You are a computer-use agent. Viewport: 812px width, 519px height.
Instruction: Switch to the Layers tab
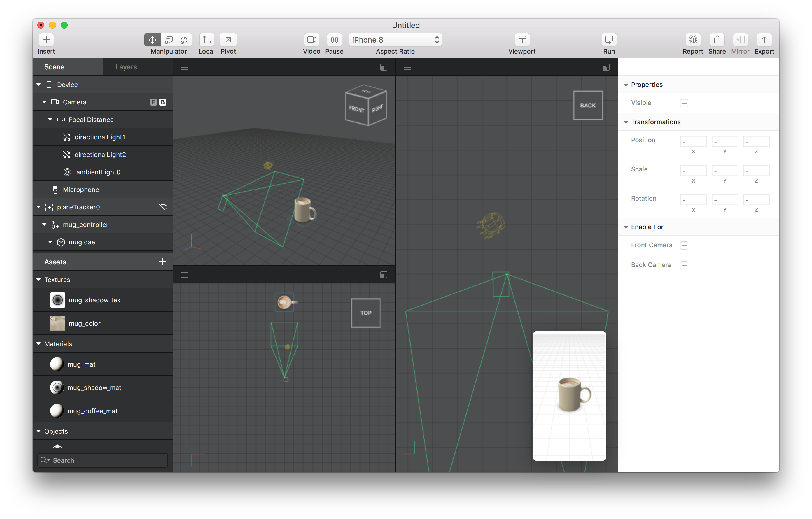tap(126, 66)
